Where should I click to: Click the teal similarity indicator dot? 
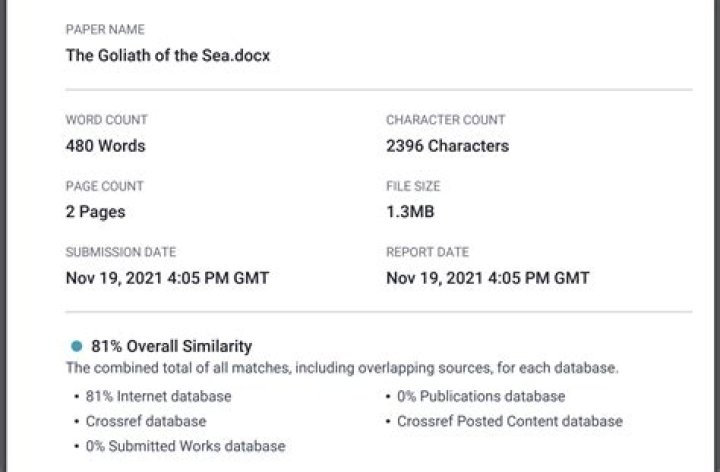click(x=76, y=346)
